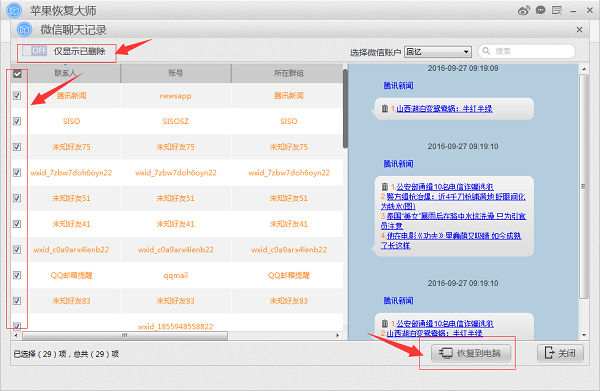Uncheck the SISO contact checkbox
This screenshot has height=391, width=600.
pyautogui.click(x=17, y=121)
